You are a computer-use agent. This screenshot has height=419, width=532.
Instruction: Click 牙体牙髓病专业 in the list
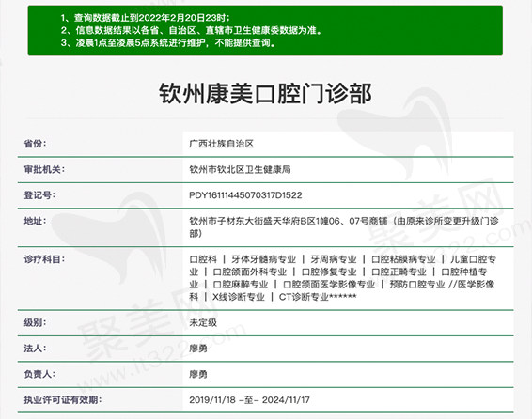(263, 259)
